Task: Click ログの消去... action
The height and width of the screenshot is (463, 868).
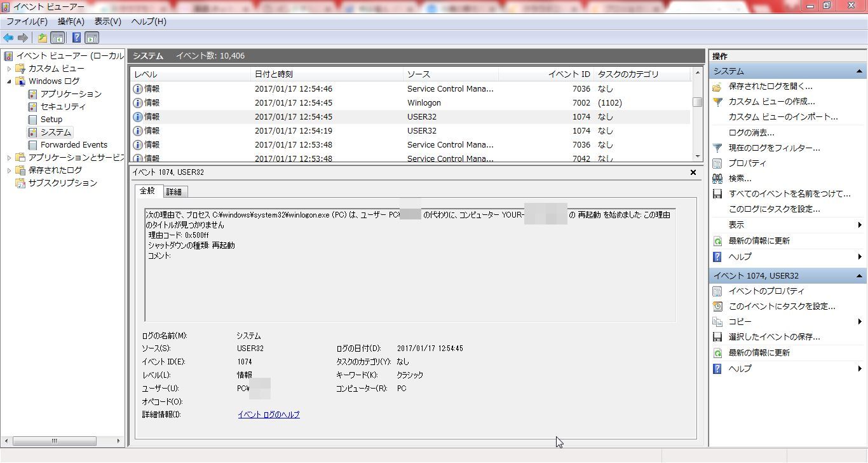Action: (751, 133)
